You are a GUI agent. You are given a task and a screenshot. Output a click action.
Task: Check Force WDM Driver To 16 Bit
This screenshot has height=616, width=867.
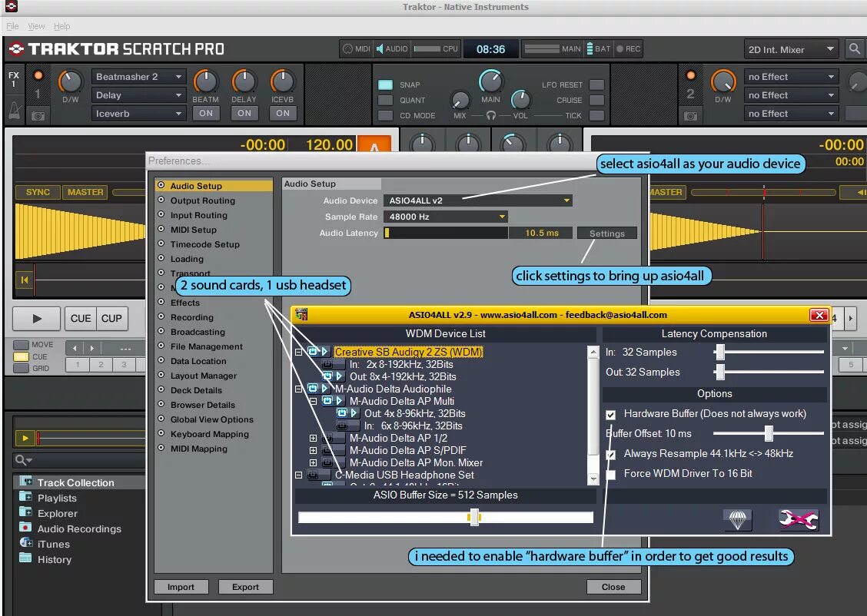(x=610, y=474)
